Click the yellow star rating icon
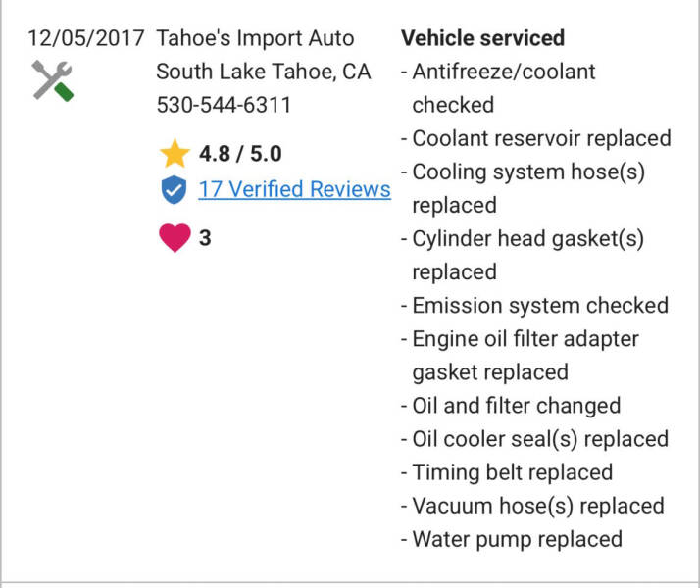 tap(174, 154)
